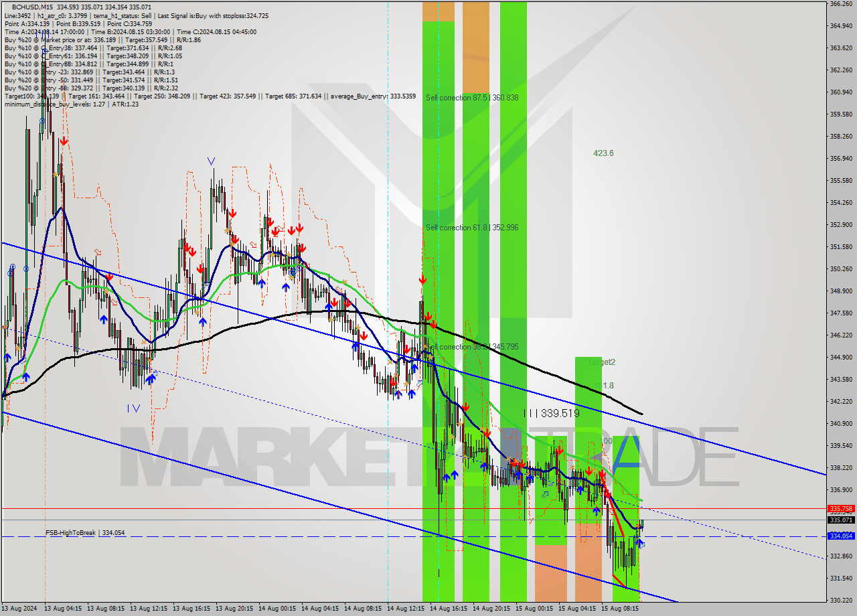Click the 346.220 price axis label
Viewport: 857px width, 616px height.
841,335
